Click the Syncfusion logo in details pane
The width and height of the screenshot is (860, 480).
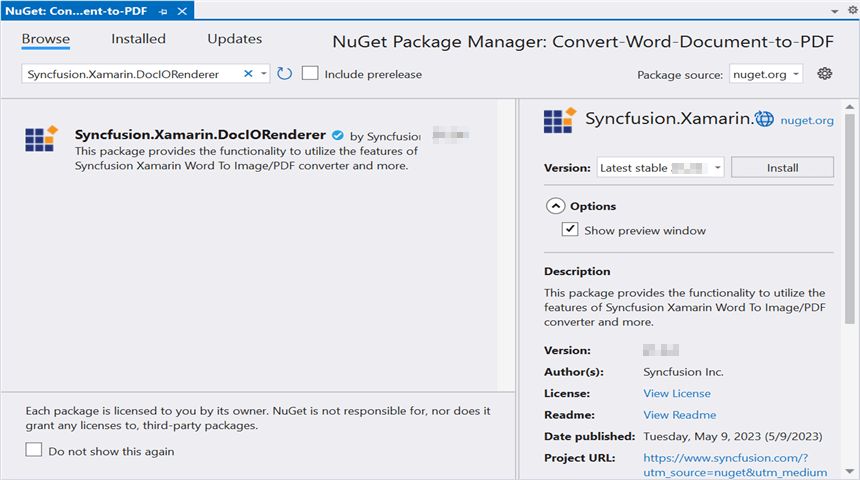coord(560,121)
